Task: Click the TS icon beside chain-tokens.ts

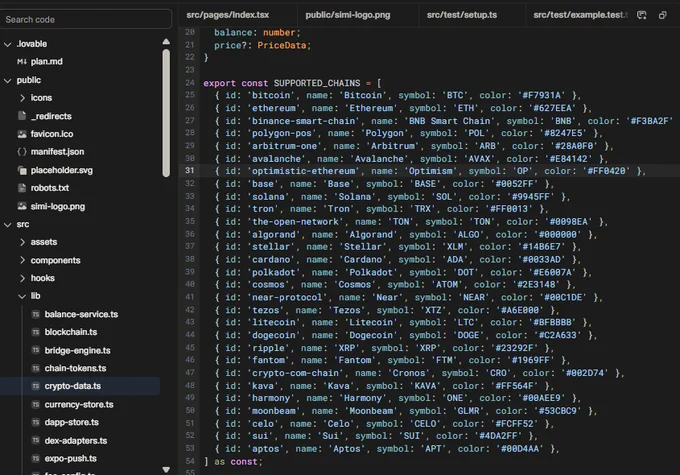Action: (x=36, y=368)
